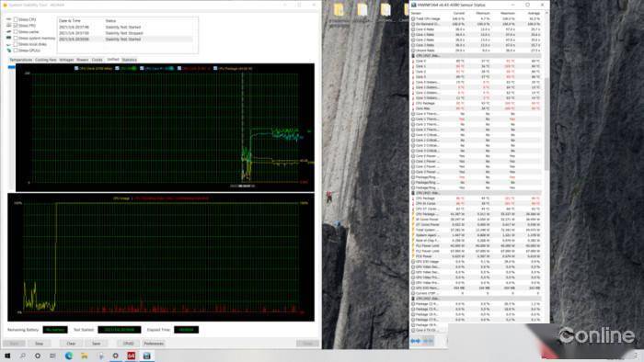
Task: Click the Windows Start button
Action: click(x=7, y=356)
